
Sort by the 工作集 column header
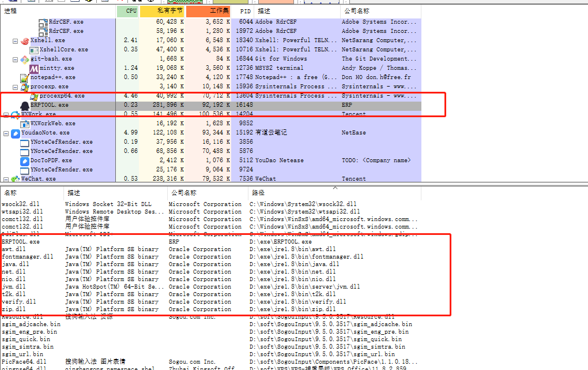point(208,12)
